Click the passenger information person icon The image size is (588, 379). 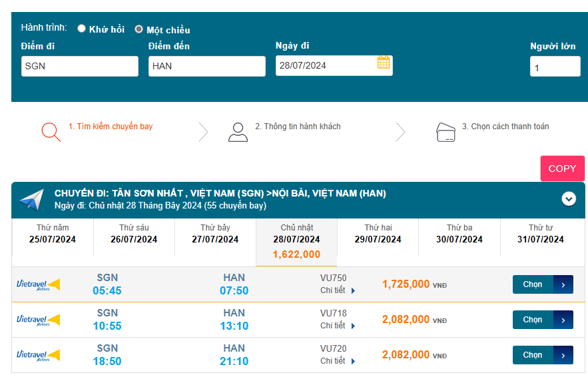click(x=238, y=131)
